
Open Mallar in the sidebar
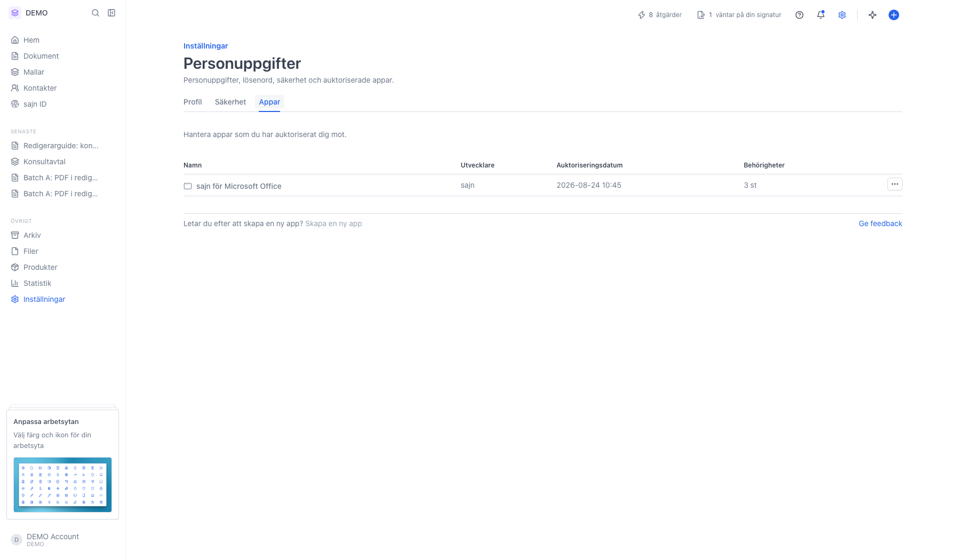coord(63,72)
